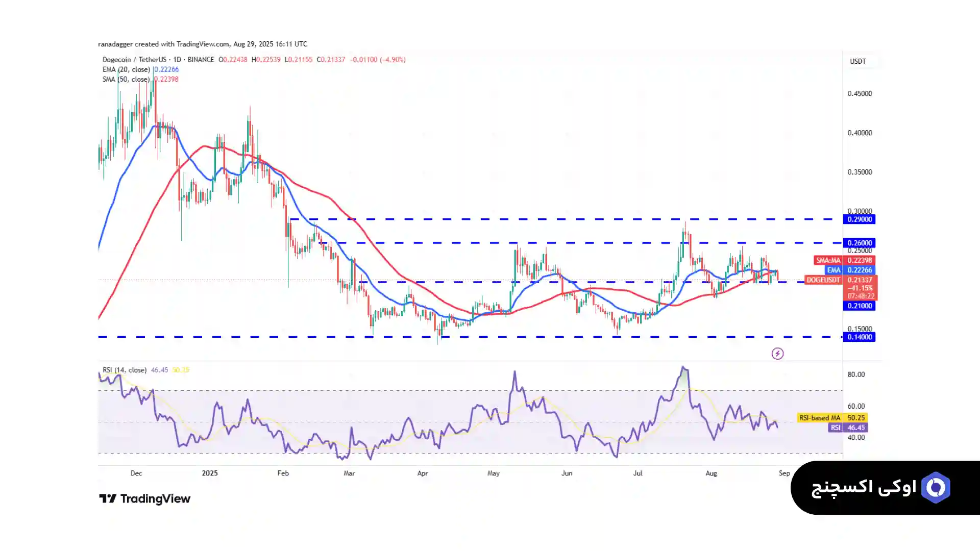Click the purple lightning bolt event icon
Image resolution: width=980 pixels, height=551 pixels.
[777, 354]
